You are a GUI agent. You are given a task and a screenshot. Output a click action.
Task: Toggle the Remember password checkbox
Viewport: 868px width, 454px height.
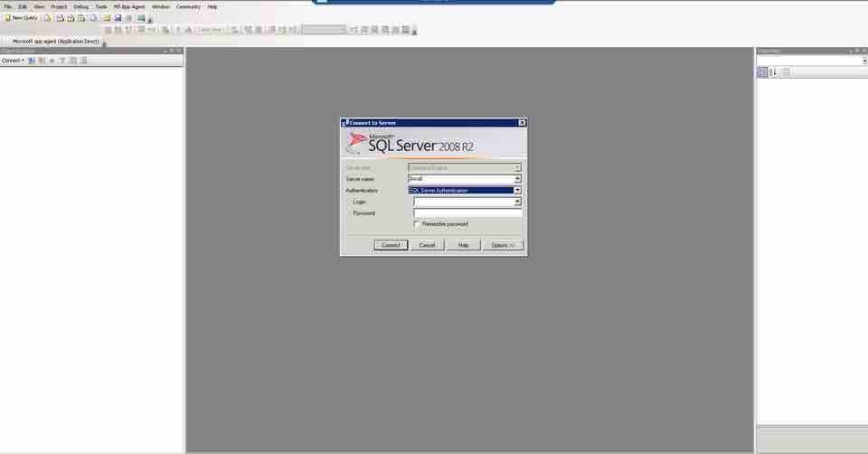click(x=417, y=224)
